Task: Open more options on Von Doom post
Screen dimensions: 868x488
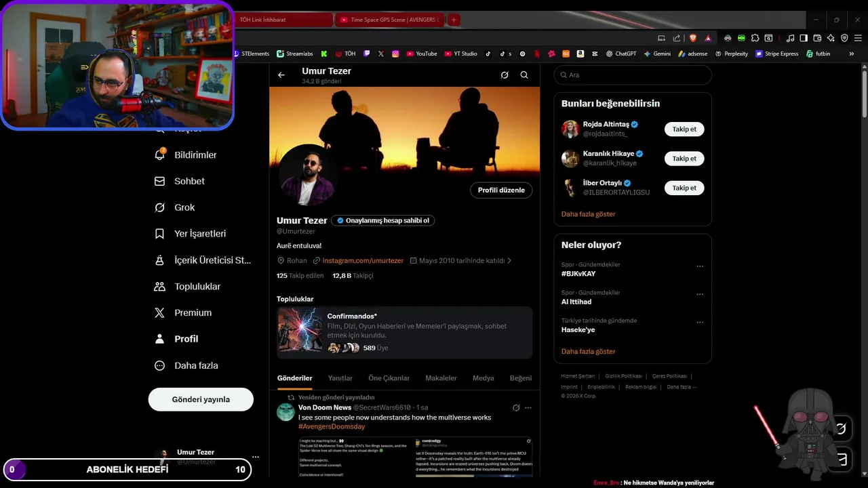Action: (528, 408)
